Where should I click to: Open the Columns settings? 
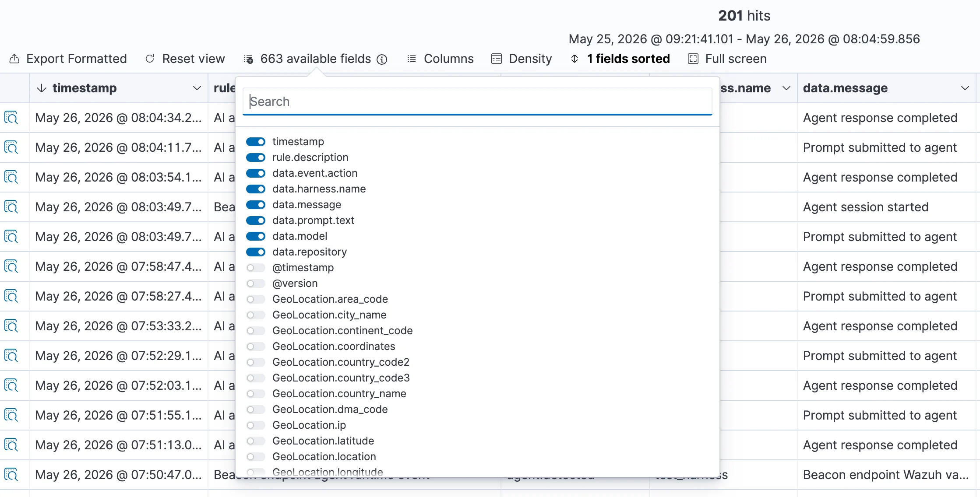pos(440,59)
